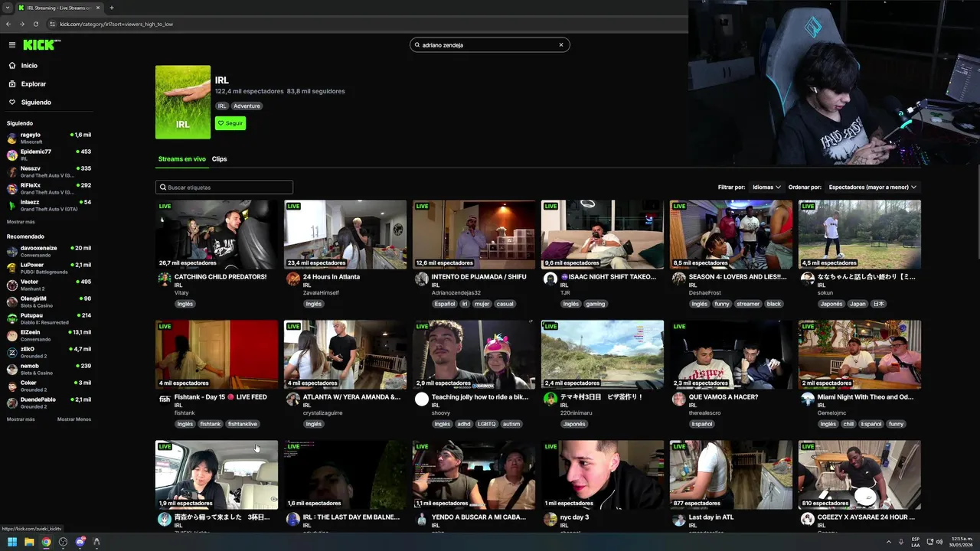
Task: Go to Inicio in the sidebar
Action: click(x=29, y=66)
